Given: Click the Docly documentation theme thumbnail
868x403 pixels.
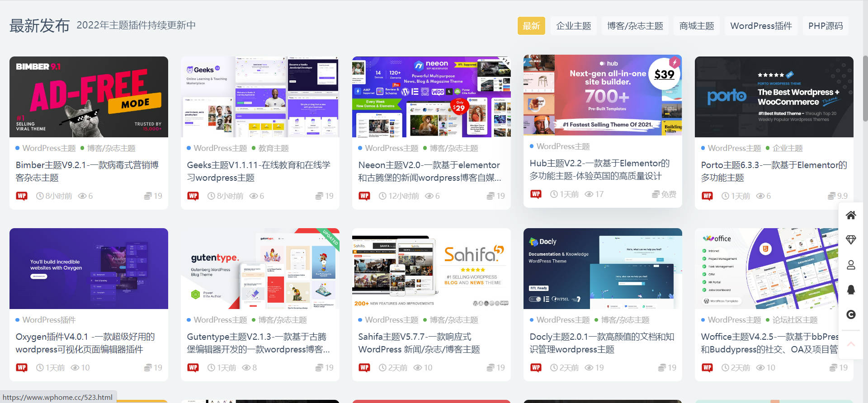Looking at the screenshot, I should pos(603,268).
